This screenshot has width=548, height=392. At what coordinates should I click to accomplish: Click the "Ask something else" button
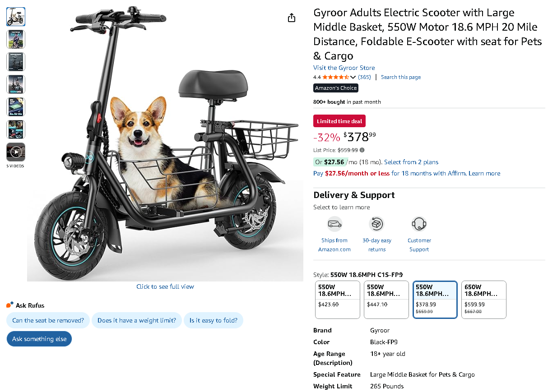[x=39, y=339]
